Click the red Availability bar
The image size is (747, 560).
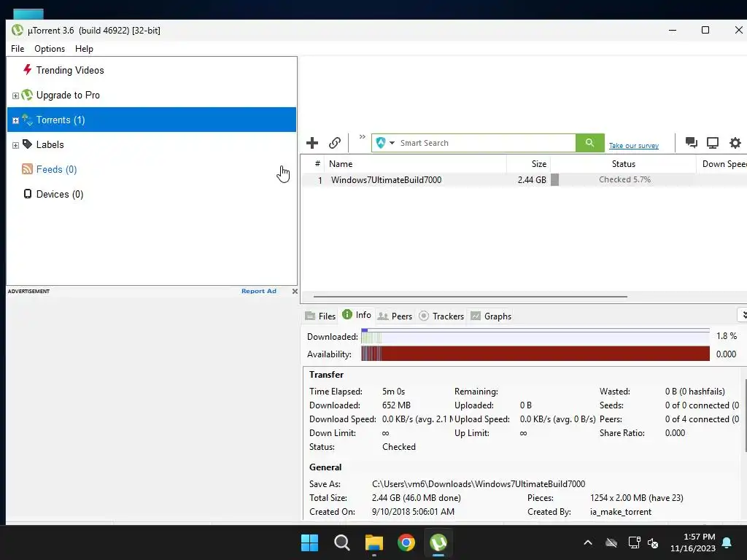pos(535,354)
